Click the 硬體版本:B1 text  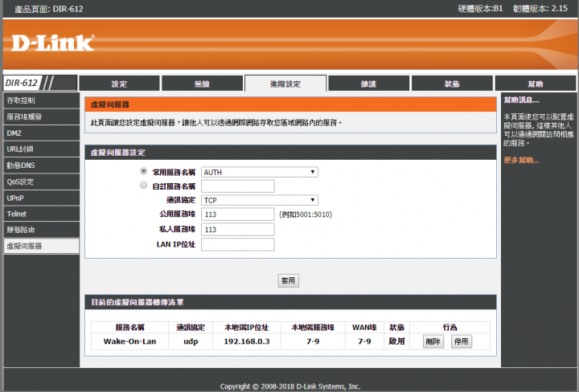pyautogui.click(x=480, y=9)
